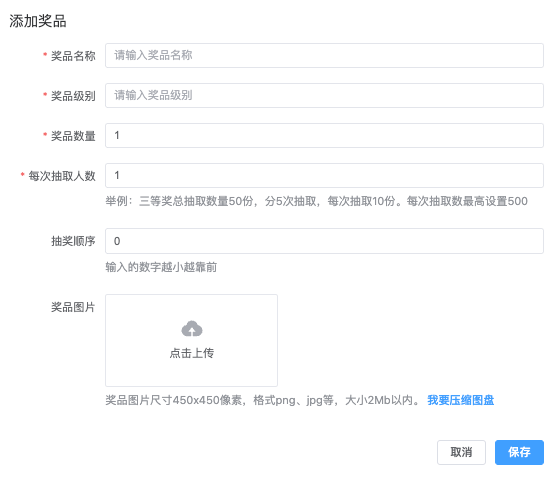The image size is (553, 477).
Task: Click the 奖品数量 field label
Action: tap(73, 136)
